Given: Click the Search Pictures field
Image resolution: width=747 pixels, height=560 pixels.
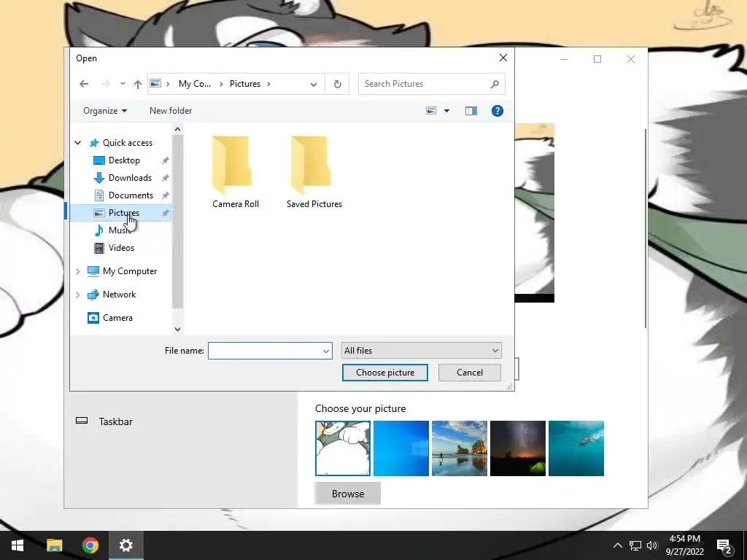Looking at the screenshot, I should point(431,84).
